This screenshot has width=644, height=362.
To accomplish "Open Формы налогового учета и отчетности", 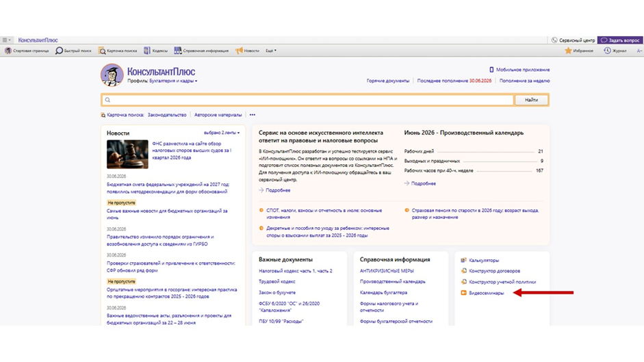I will [x=389, y=307].
